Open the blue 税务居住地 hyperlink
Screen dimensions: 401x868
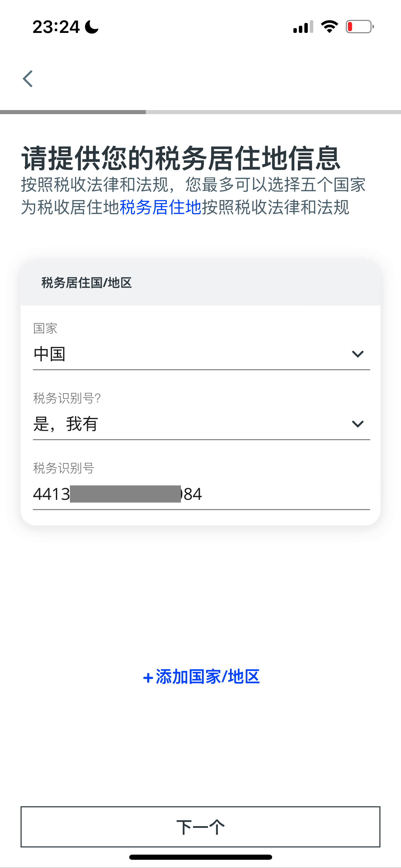[x=160, y=207]
